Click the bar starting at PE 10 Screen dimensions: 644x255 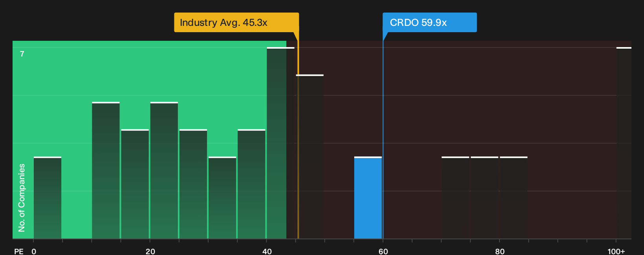pyautogui.click(x=106, y=171)
